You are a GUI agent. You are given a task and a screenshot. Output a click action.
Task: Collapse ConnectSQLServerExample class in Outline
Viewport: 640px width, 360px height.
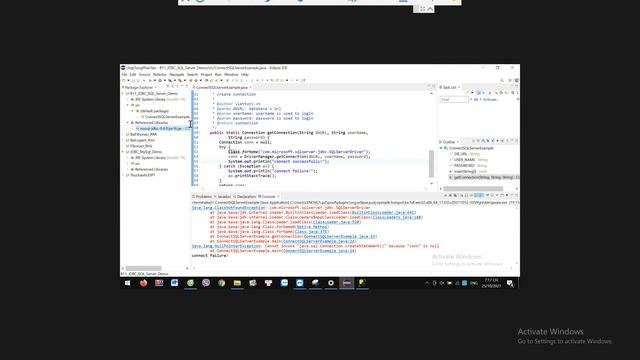click(x=441, y=148)
